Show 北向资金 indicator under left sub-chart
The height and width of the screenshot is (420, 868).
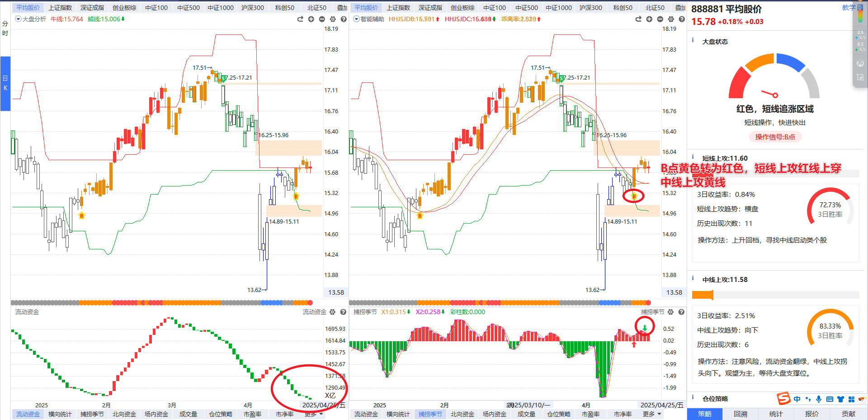point(124,414)
